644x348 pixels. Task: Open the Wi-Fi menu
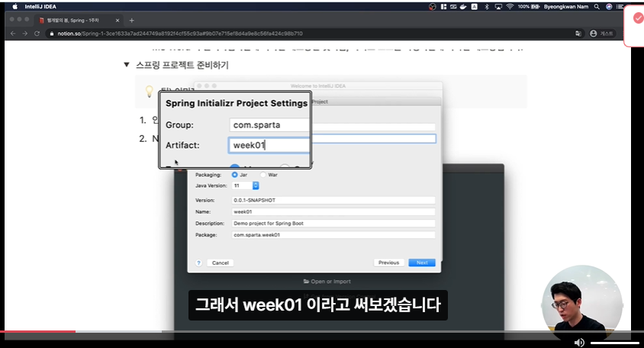click(510, 7)
